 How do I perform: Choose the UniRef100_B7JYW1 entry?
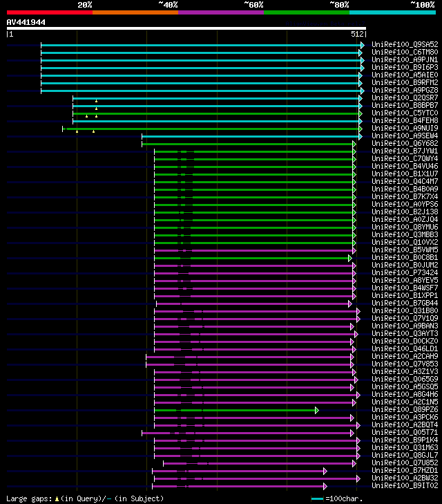click(x=405, y=151)
